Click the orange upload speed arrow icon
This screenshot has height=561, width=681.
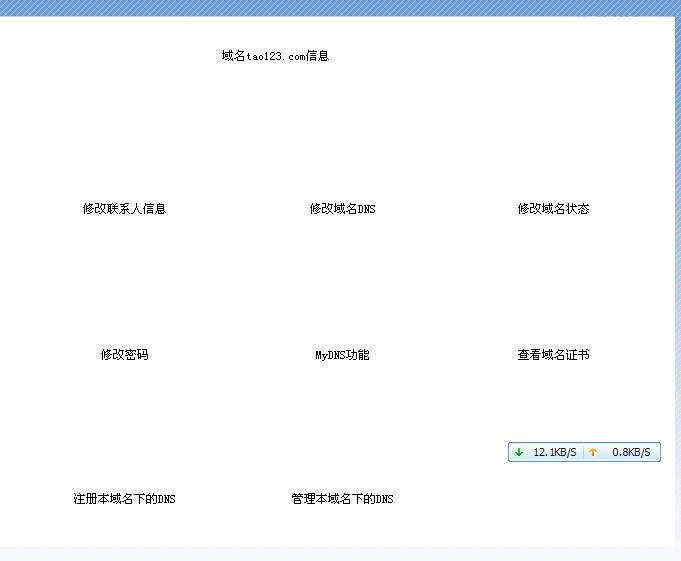pos(593,452)
